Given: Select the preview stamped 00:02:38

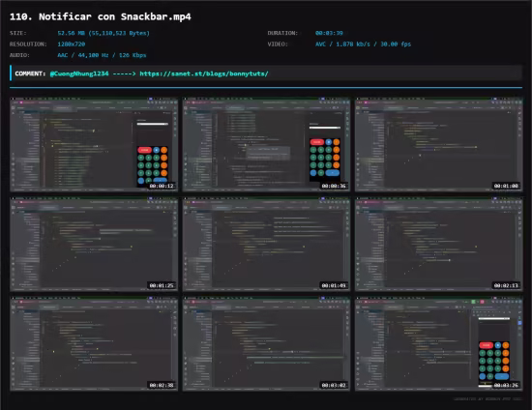Looking at the screenshot, I should 94,343.
